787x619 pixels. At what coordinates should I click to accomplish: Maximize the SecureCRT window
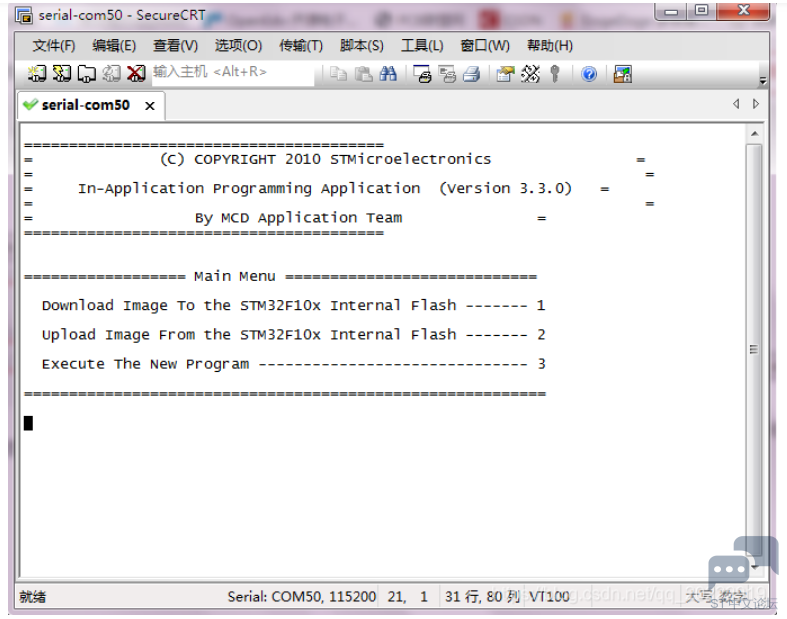tap(701, 11)
